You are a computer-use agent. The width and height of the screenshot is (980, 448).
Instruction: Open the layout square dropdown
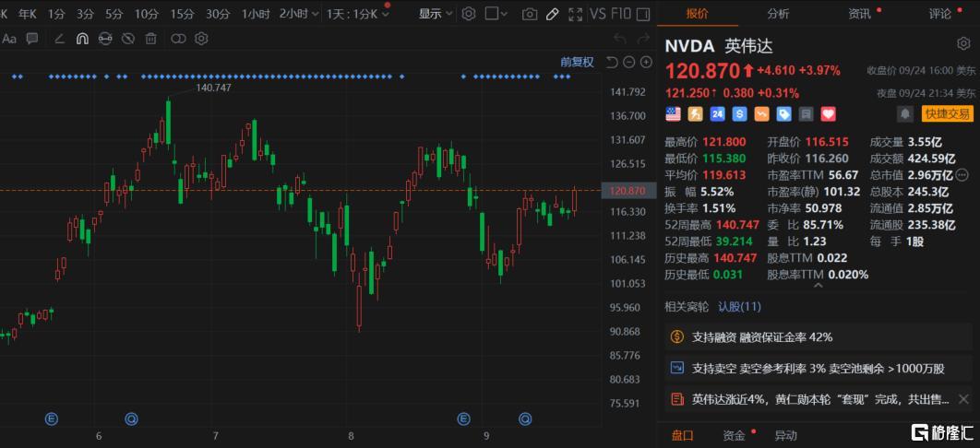pyautogui.click(x=496, y=14)
